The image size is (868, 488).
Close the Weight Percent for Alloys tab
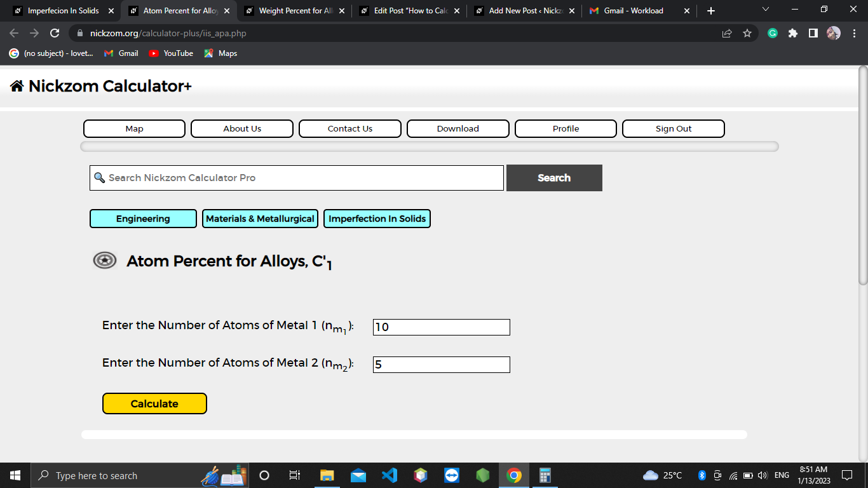342,11
